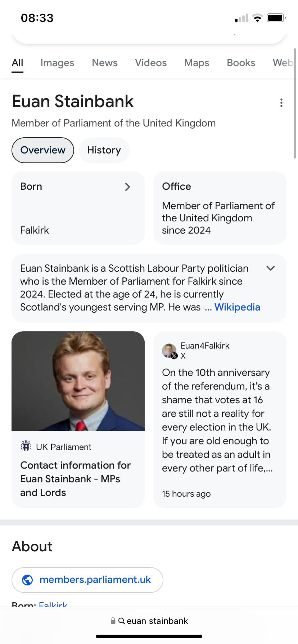298x644 pixels.
Task: Open the members.parliament.uk button
Action: [87, 580]
